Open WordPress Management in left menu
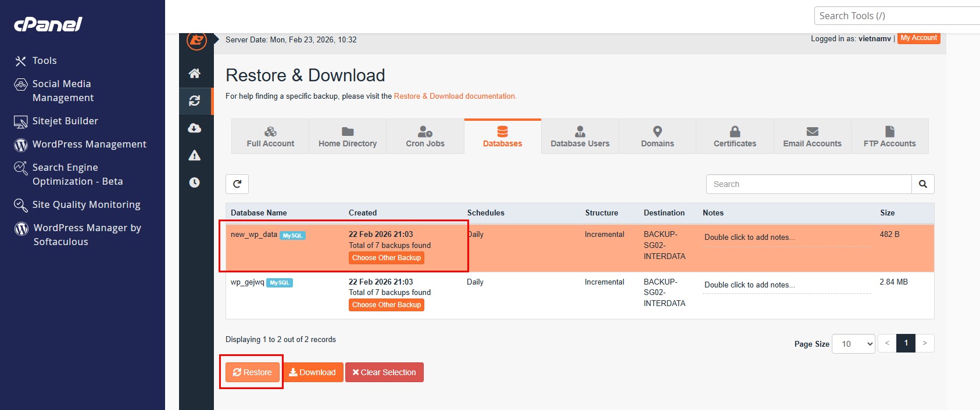The height and width of the screenshot is (410, 980). (x=80, y=144)
